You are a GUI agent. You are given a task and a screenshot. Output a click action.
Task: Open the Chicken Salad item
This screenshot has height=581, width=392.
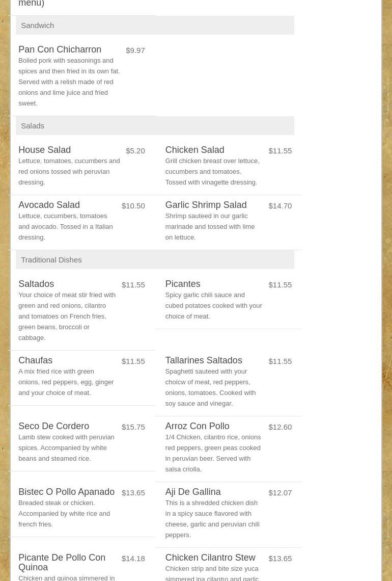coord(194,150)
